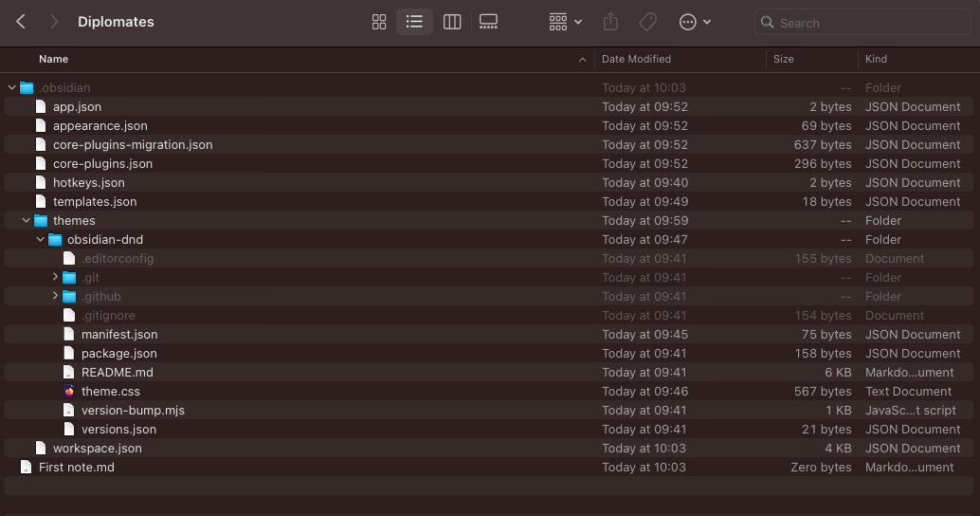Click the JavaSc...t script kind cell
This screenshot has height=516, width=980.
tap(911, 411)
